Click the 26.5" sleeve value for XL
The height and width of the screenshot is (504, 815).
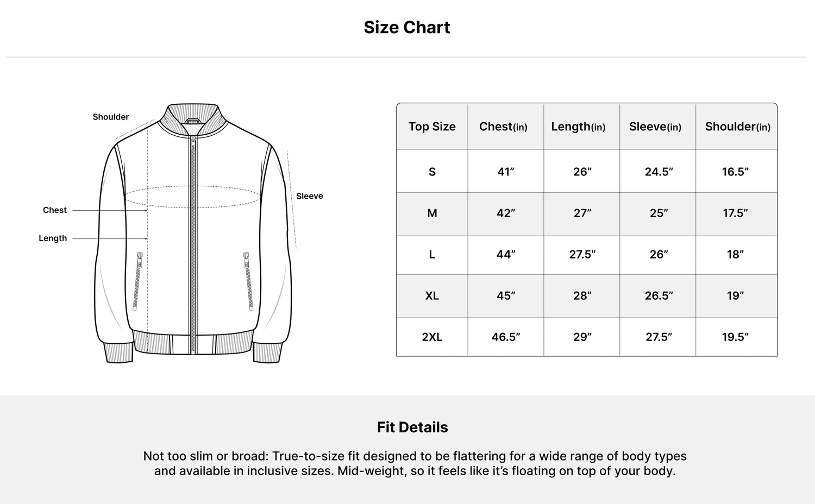659,295
